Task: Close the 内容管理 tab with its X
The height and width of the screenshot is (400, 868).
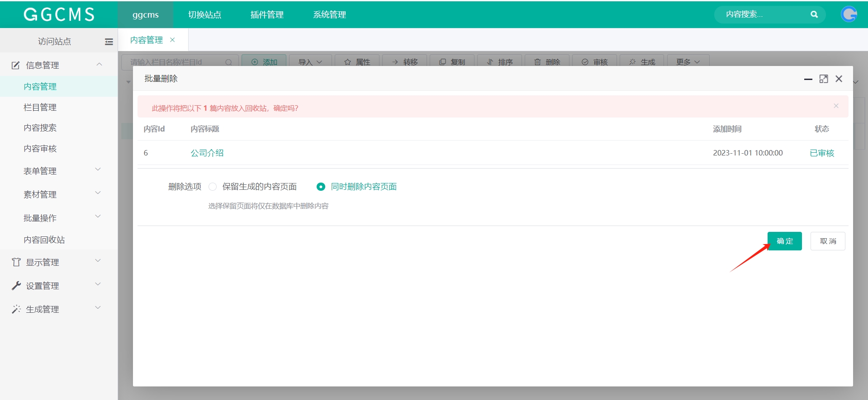Action: tap(172, 40)
